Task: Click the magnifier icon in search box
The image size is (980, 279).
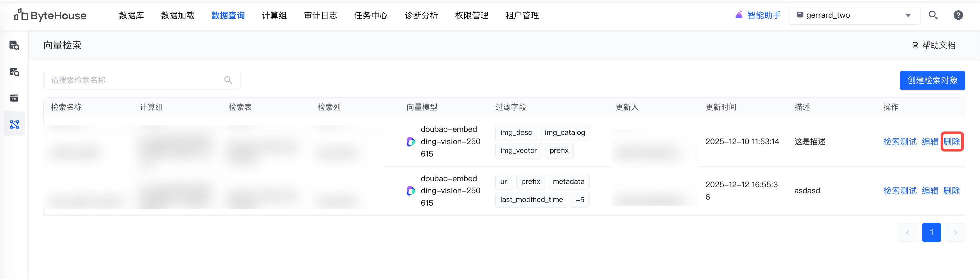Action: point(228,80)
